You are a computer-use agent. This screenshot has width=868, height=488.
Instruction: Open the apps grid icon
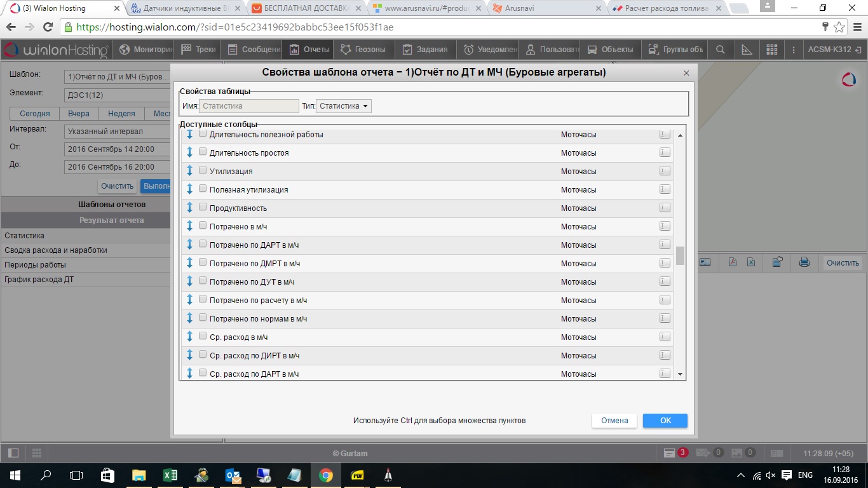click(772, 50)
